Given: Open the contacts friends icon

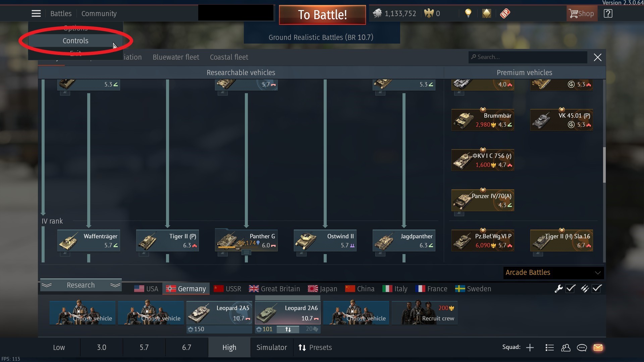Looking at the screenshot, I should point(566,348).
